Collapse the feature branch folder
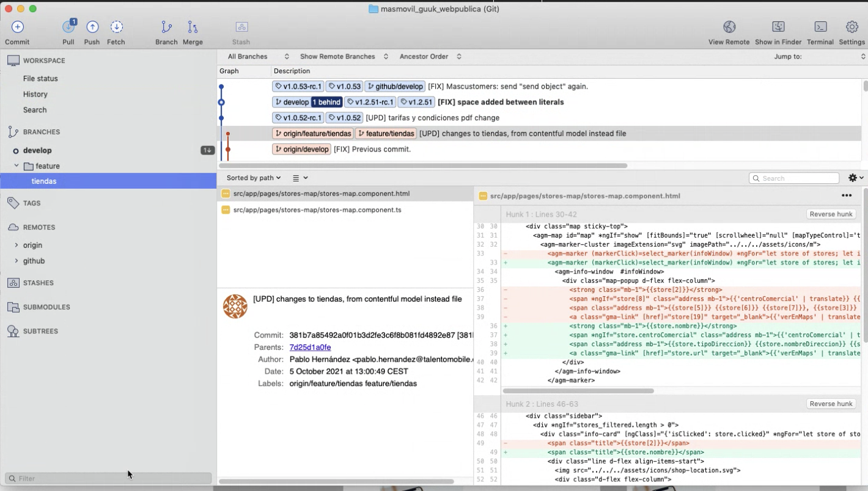The width and height of the screenshot is (868, 491). coord(17,166)
